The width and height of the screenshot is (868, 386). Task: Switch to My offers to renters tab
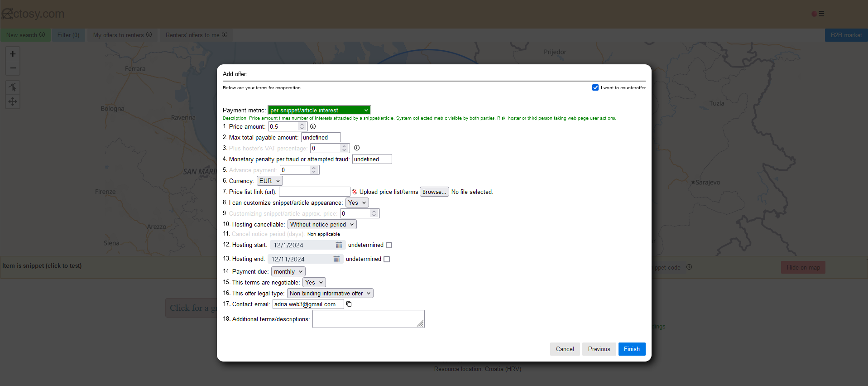tap(122, 35)
